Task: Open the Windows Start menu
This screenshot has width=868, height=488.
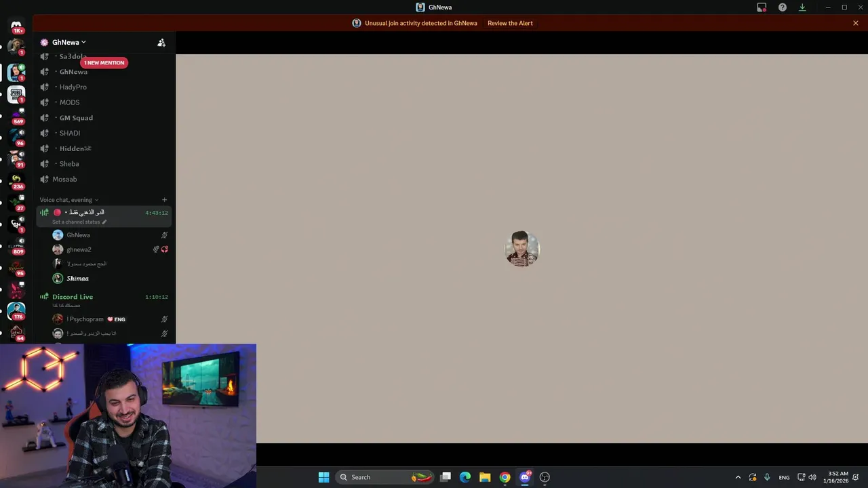Action: click(323, 477)
